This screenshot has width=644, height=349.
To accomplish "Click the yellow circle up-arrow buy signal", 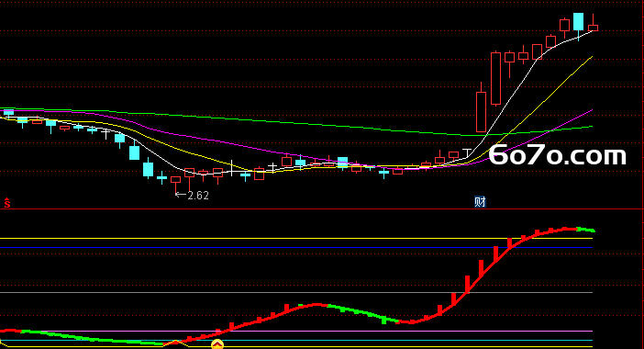I will [217, 344].
